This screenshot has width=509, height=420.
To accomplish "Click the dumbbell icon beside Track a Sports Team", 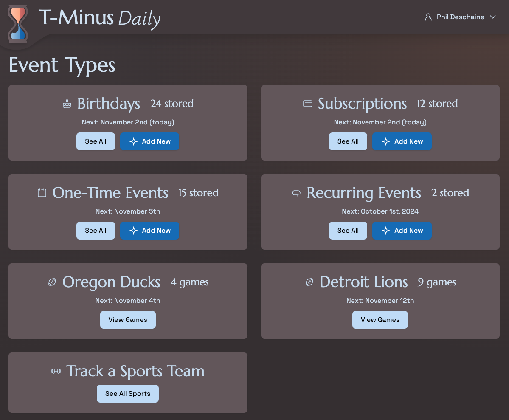I will click(x=56, y=371).
